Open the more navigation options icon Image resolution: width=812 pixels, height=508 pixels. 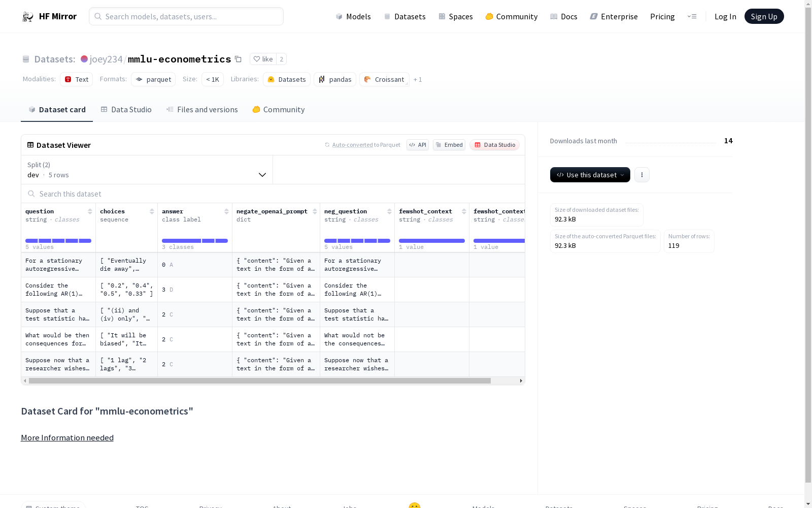692,16
